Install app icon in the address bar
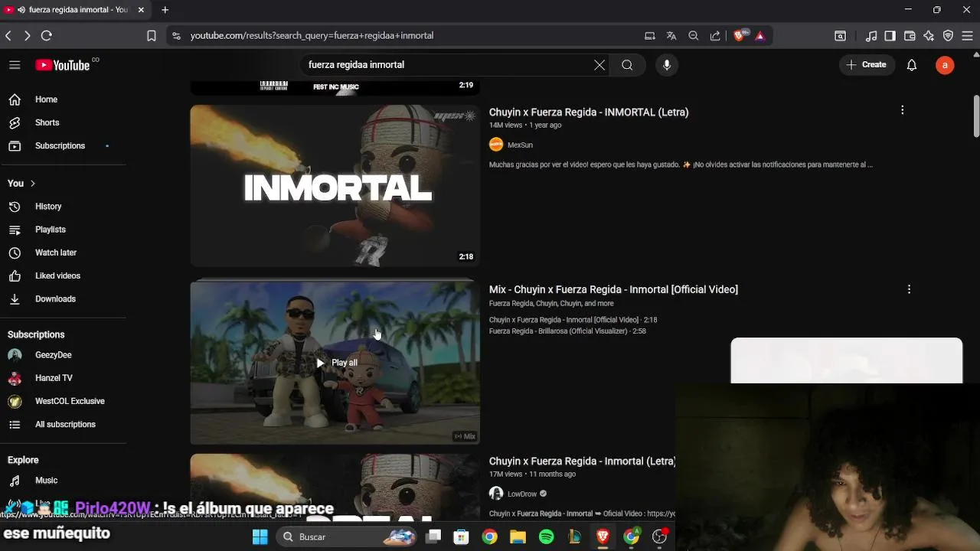Viewport: 980px width, 551px height. click(x=650, y=36)
